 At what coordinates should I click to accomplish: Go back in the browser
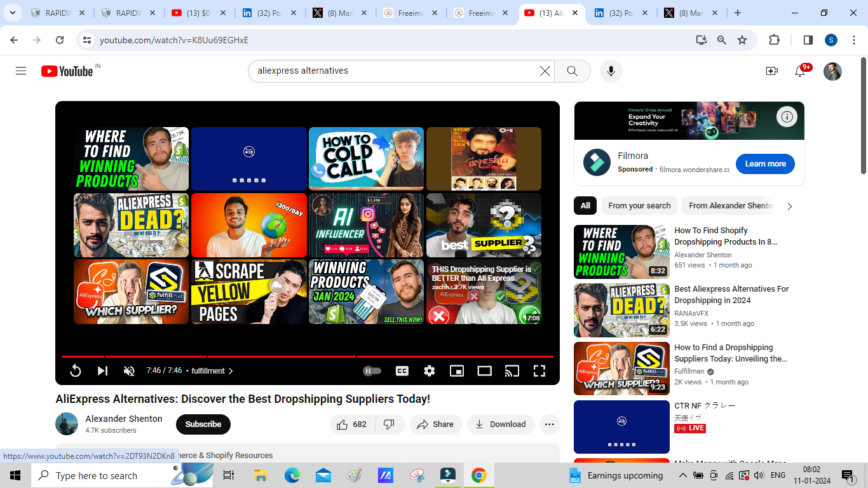[14, 40]
